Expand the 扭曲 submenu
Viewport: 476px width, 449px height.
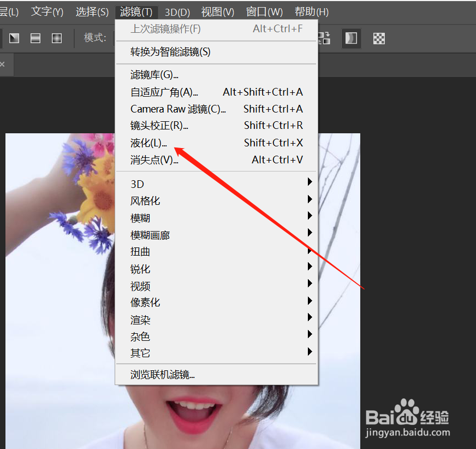coord(217,251)
